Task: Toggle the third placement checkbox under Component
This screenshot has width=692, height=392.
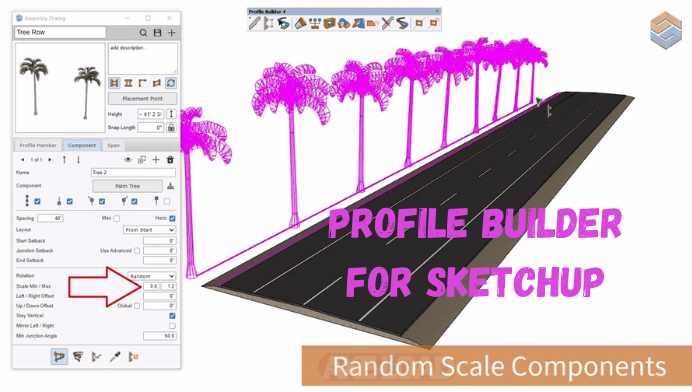Action: (x=102, y=201)
